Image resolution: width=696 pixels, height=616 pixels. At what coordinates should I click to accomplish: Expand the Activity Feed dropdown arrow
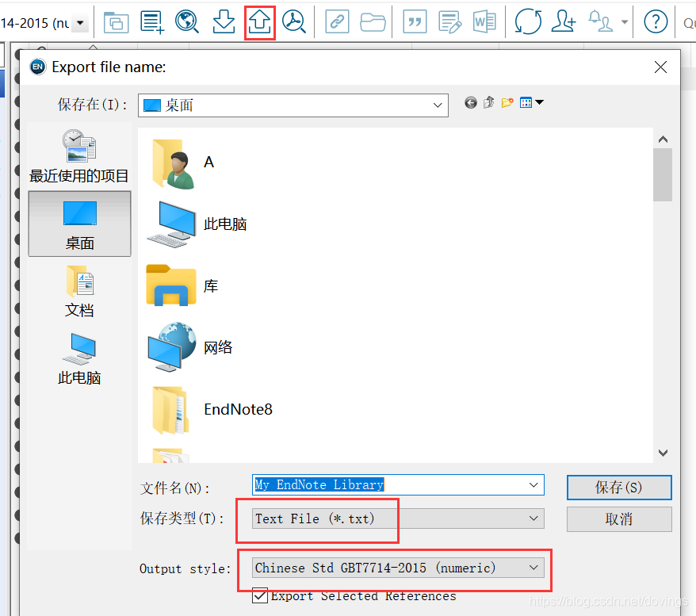click(625, 21)
